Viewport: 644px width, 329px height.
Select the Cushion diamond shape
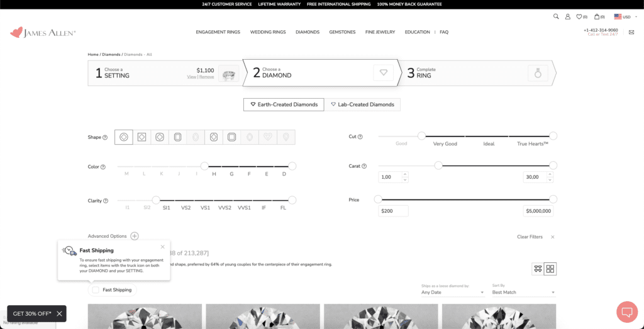(160, 137)
